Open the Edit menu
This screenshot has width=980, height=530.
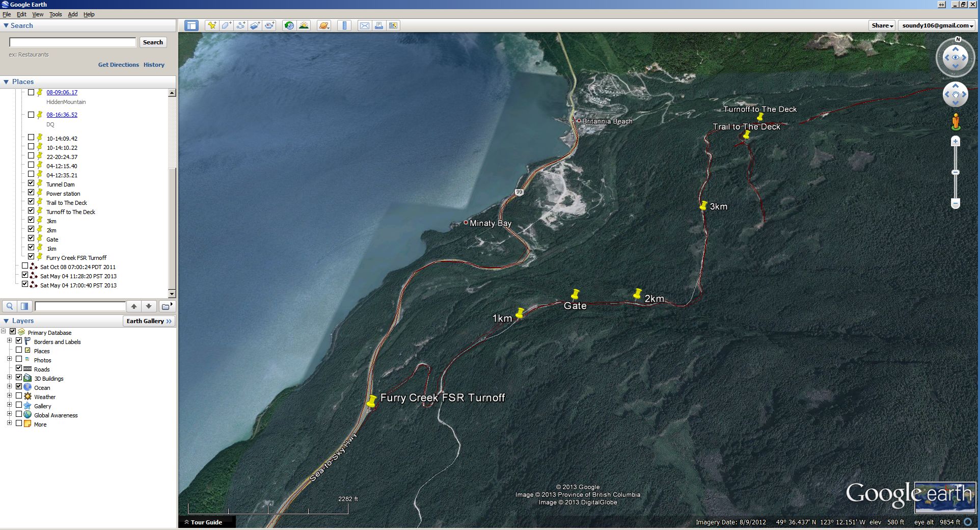pos(21,14)
